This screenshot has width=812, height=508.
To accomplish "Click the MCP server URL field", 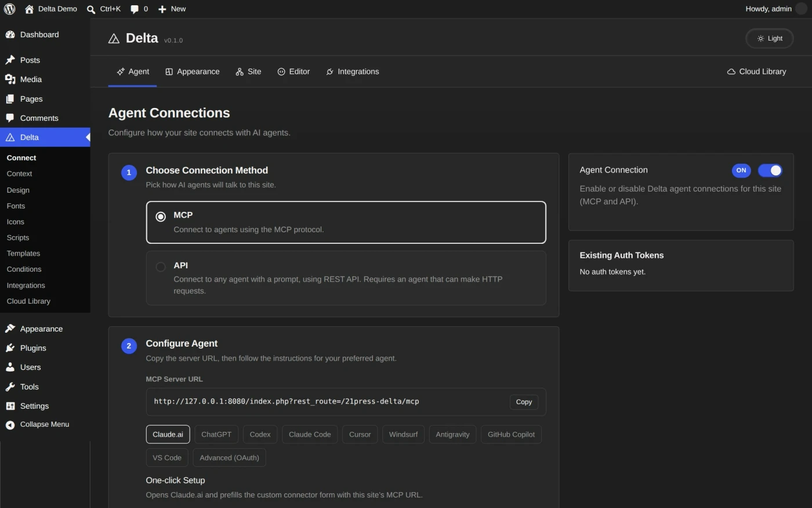I will [x=346, y=402].
